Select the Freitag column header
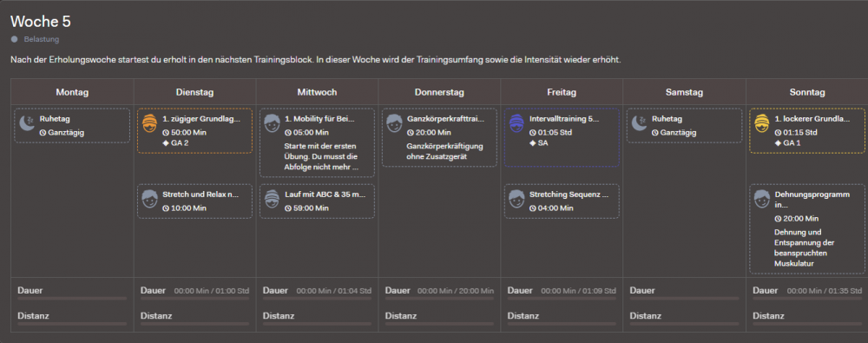 562,92
